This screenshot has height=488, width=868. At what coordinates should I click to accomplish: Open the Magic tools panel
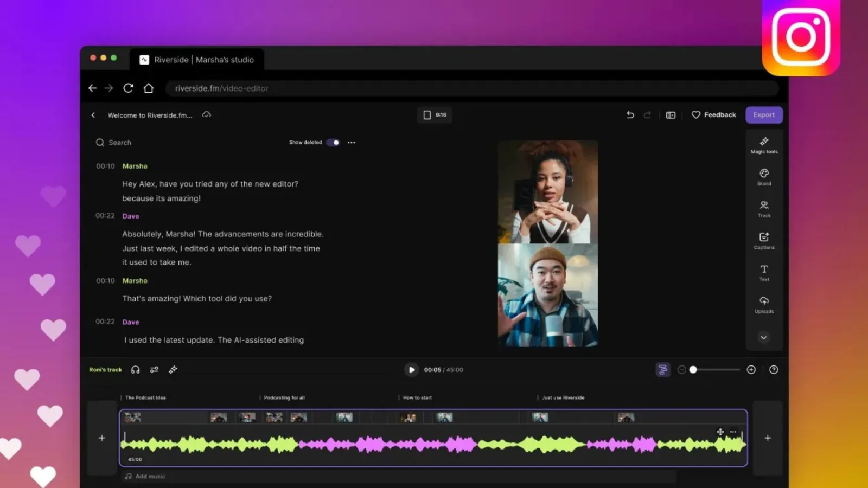tap(764, 145)
